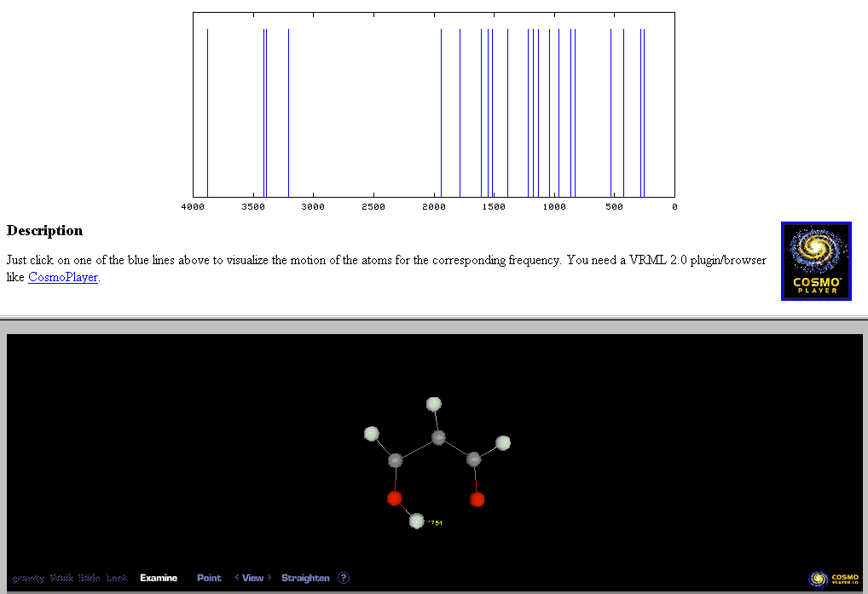Screen dimensions: 868x594
Task: Open the question-mark help icon
Action: pos(344,578)
